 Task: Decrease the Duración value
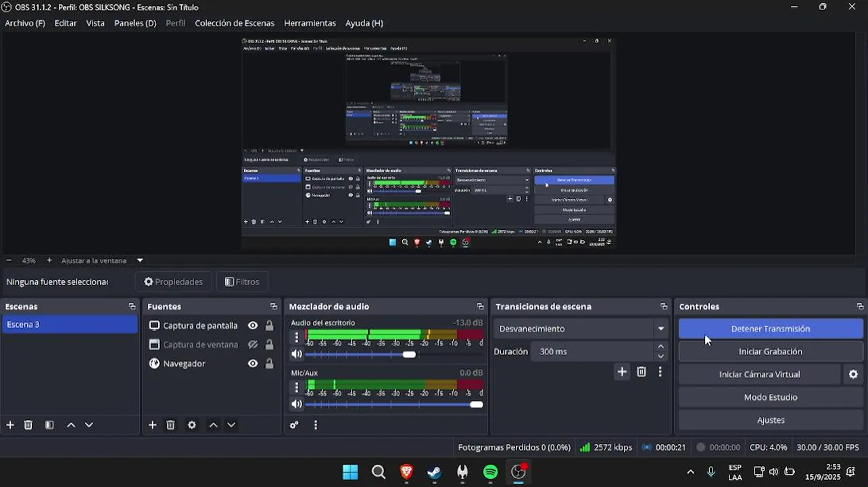(660, 356)
